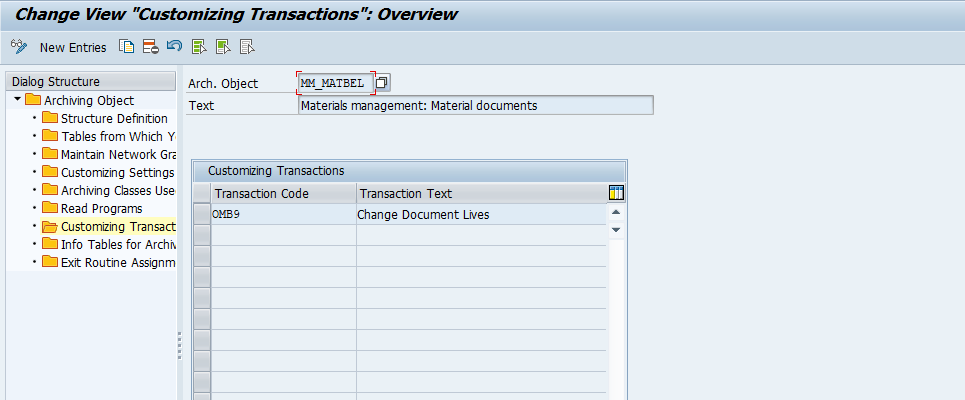
Task: Click the table scroll up arrow
Action: tap(616, 212)
